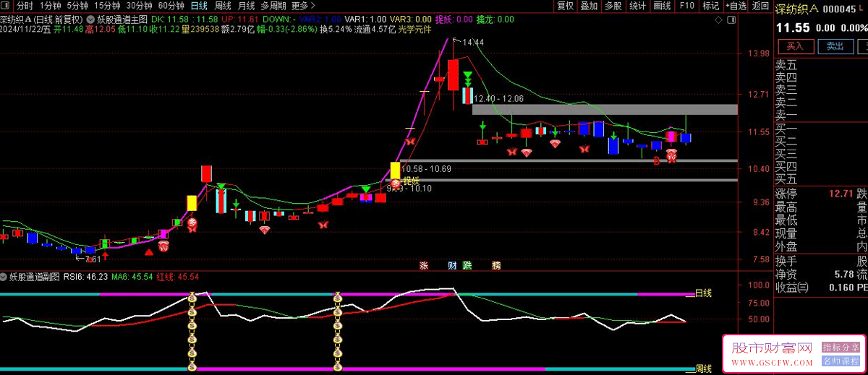The height and width of the screenshot is (375, 868).
Task: Click the 财 marker at chart bottom
Action: [x=452, y=265]
